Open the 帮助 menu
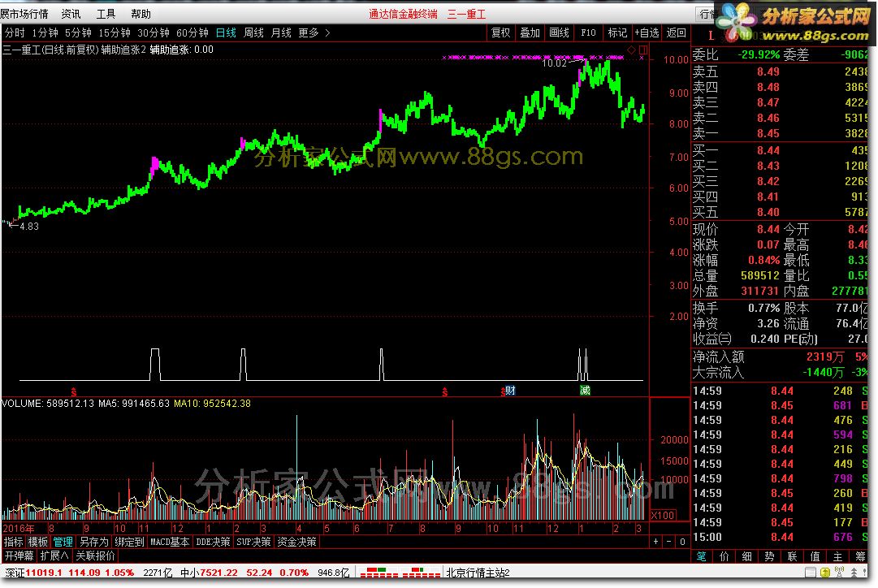The image size is (878, 588). pyautogui.click(x=141, y=14)
